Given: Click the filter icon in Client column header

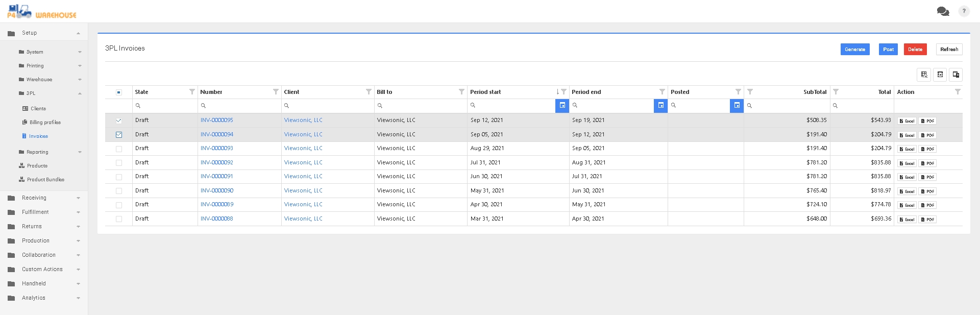Looking at the screenshot, I should (369, 92).
